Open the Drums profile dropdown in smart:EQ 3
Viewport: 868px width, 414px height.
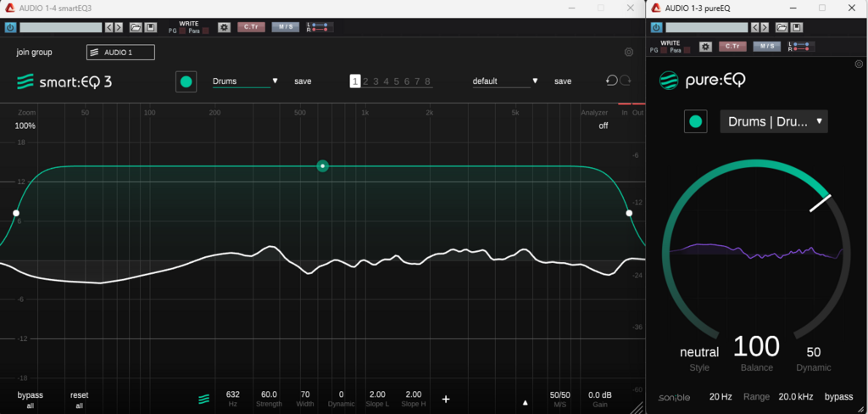[x=245, y=81]
